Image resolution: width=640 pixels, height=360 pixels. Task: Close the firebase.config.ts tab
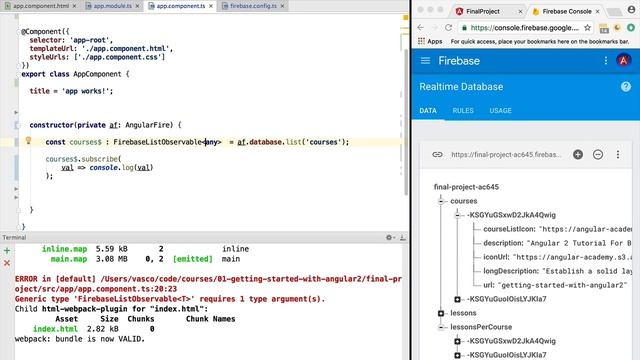(x=282, y=6)
